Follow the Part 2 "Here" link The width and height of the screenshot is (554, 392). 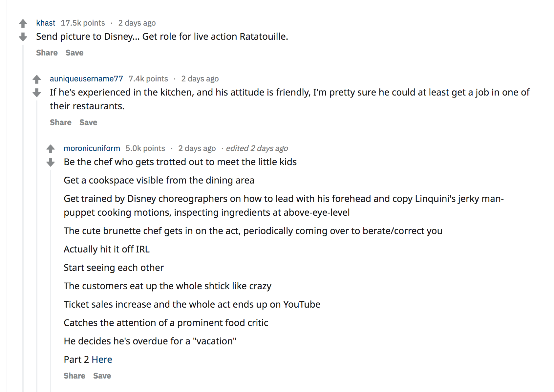(102, 359)
